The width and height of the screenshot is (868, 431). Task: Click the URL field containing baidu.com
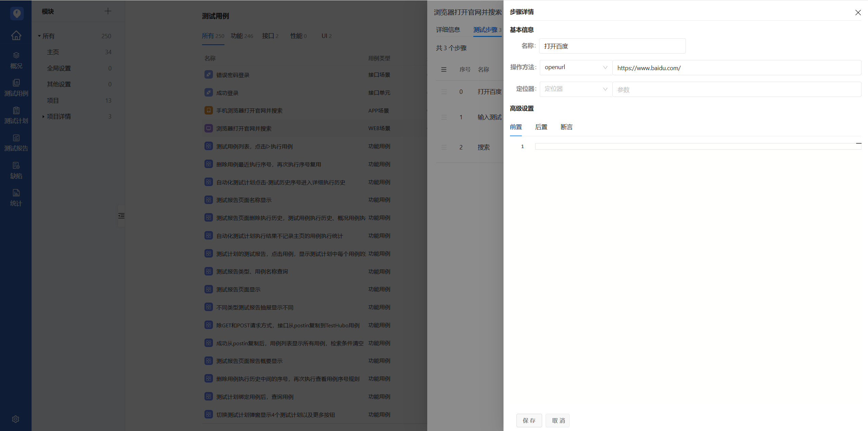pyautogui.click(x=736, y=68)
